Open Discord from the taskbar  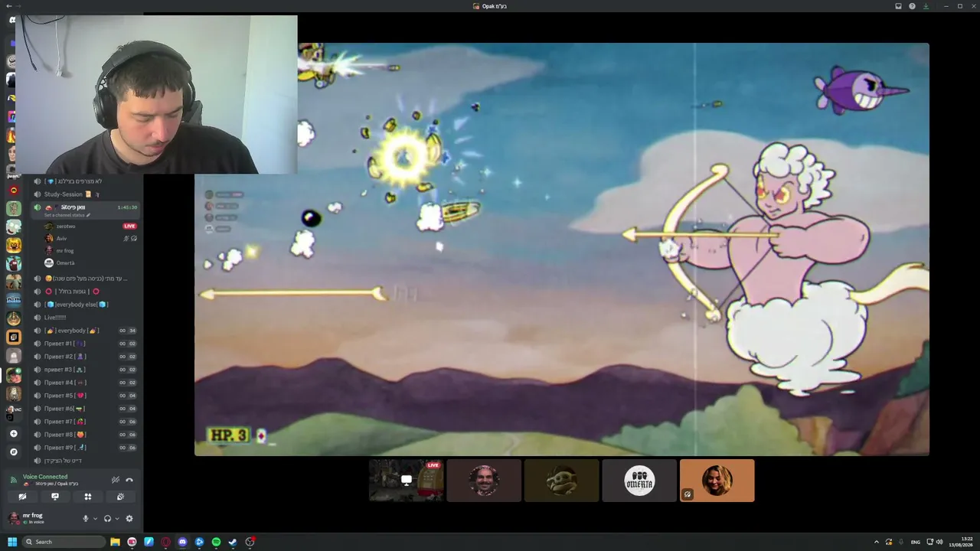182,542
